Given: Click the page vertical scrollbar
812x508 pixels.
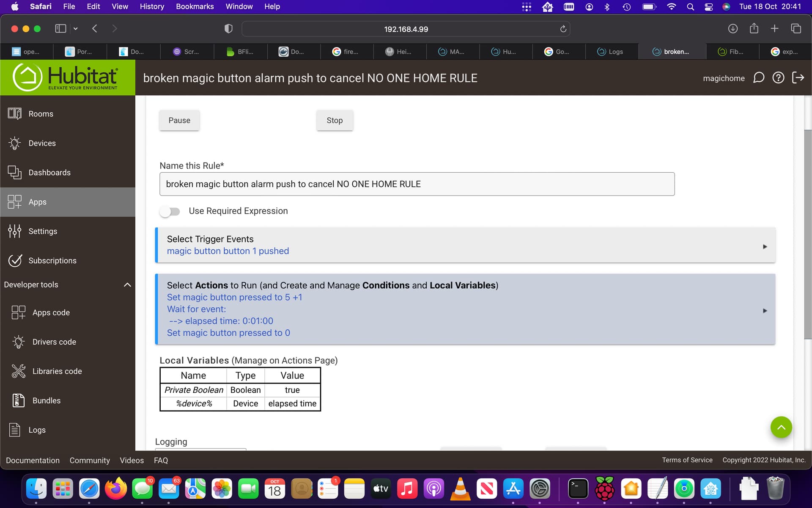Looking at the screenshot, I should click(x=807, y=235).
